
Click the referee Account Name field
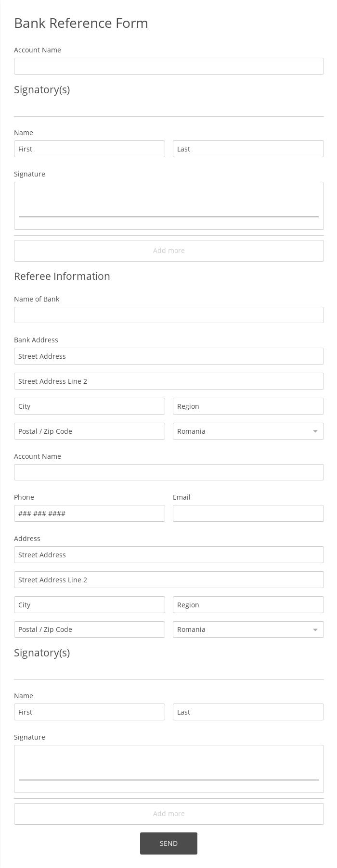pyautogui.click(x=168, y=472)
